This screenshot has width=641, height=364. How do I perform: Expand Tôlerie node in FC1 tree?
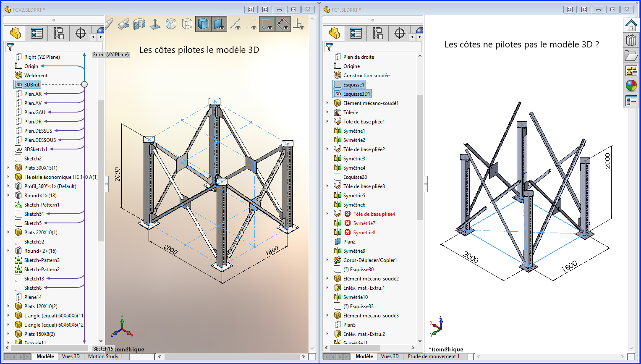[327, 112]
